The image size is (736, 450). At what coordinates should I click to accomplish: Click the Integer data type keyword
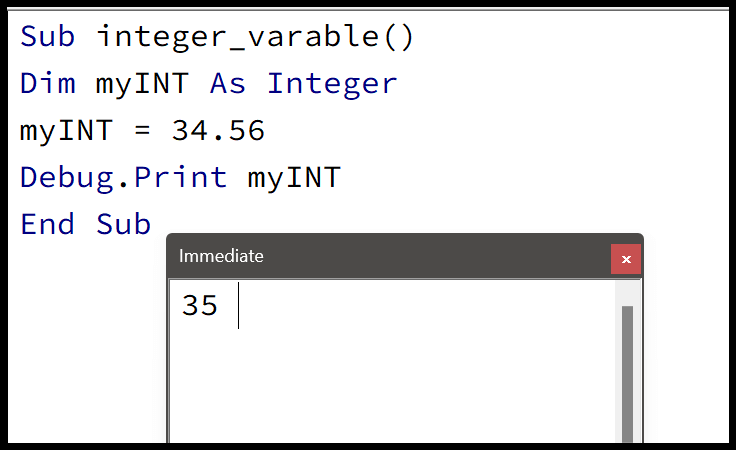[x=332, y=84]
